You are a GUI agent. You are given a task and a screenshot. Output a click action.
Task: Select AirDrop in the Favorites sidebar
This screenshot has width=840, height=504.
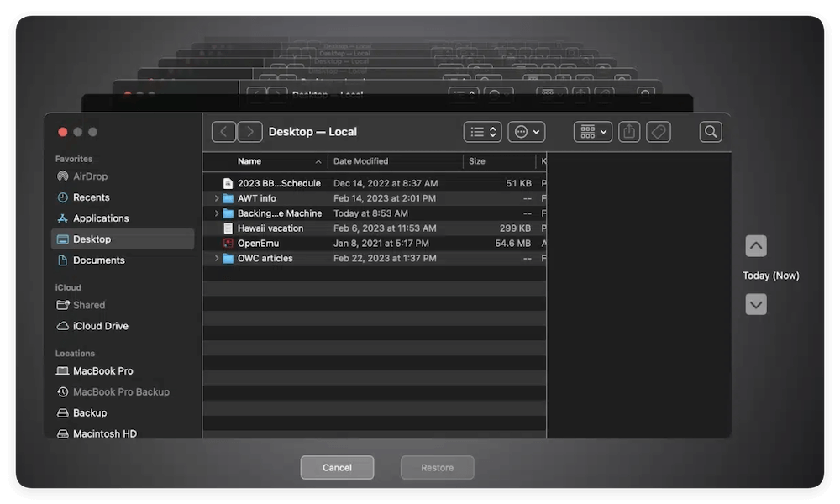92,176
